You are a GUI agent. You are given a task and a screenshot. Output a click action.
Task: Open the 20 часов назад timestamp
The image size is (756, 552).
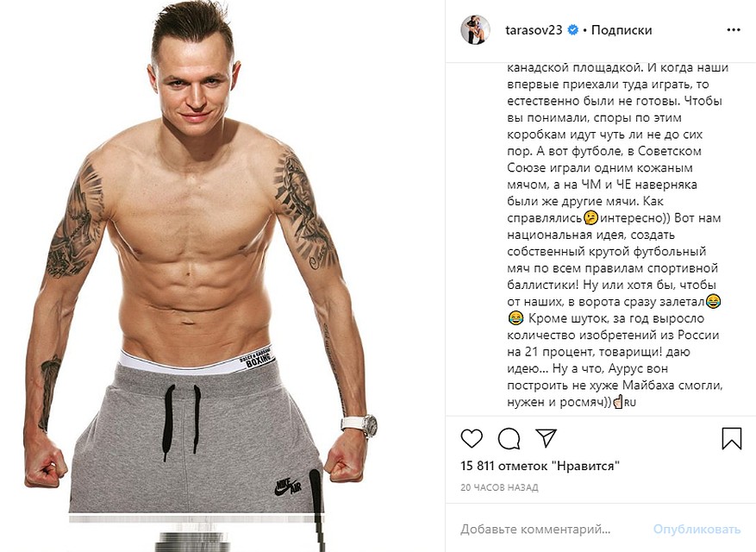pos(499,487)
